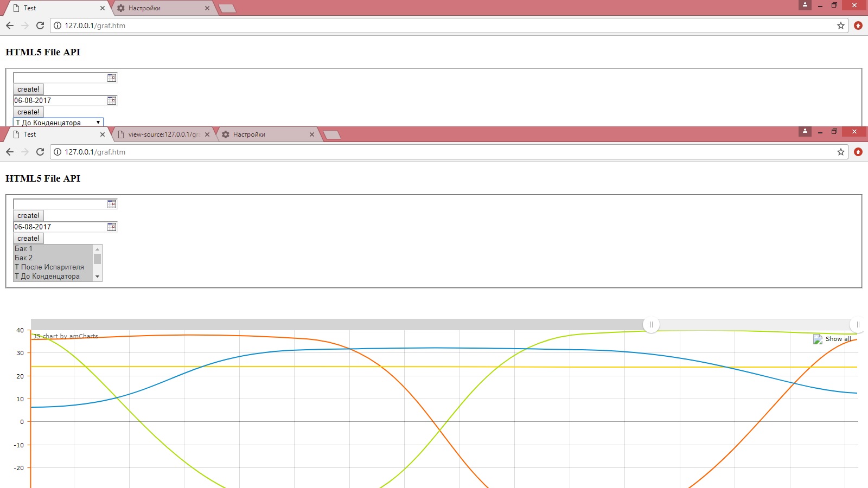Close Test tab in the background window

[103, 8]
